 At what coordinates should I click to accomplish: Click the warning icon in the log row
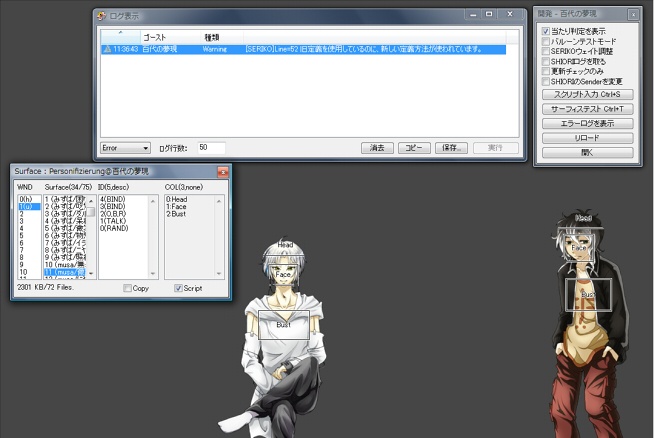click(107, 49)
